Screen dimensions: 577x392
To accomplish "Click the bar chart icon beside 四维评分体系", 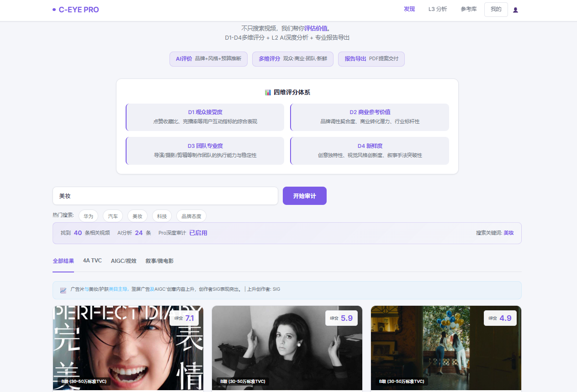I will (x=268, y=92).
